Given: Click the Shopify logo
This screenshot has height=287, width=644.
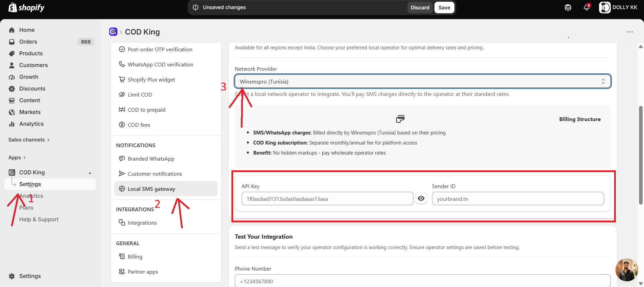Looking at the screenshot, I should point(26,7).
